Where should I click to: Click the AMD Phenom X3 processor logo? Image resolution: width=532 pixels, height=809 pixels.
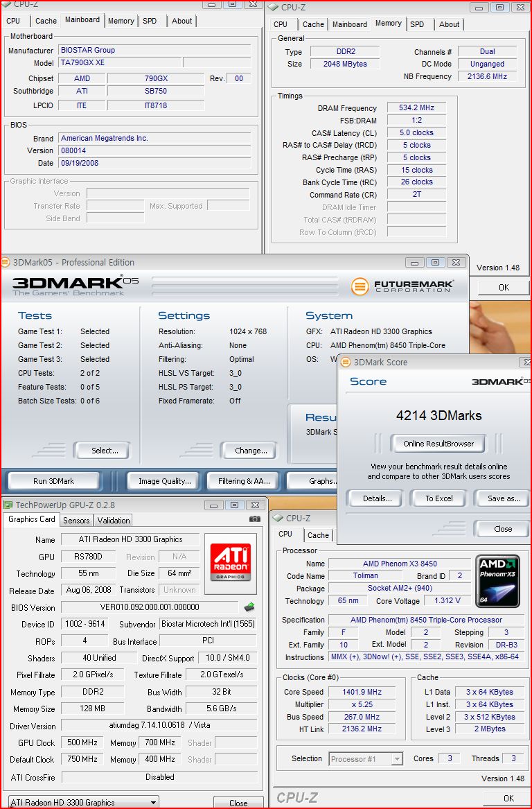click(x=497, y=580)
